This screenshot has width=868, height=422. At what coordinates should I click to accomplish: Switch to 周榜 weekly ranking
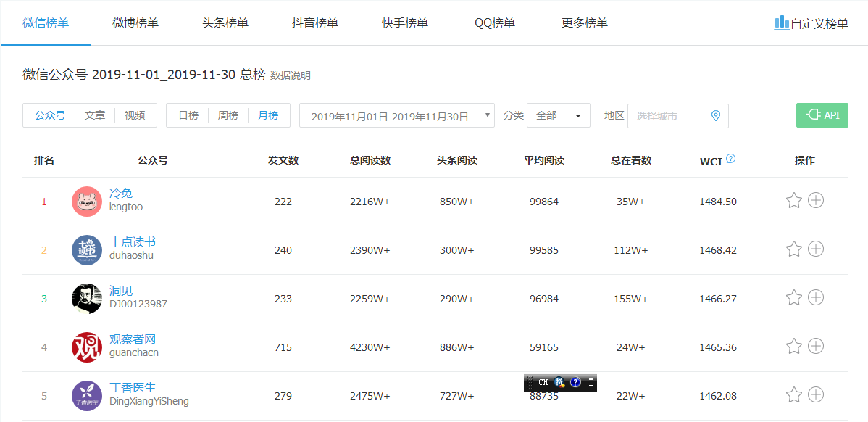point(228,116)
